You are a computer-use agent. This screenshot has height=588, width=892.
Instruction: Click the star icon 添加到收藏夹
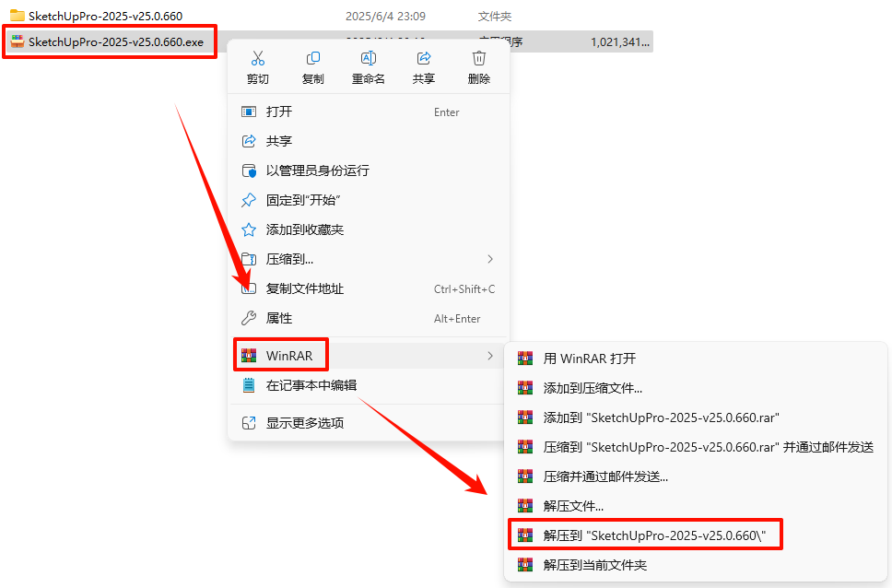click(x=249, y=230)
